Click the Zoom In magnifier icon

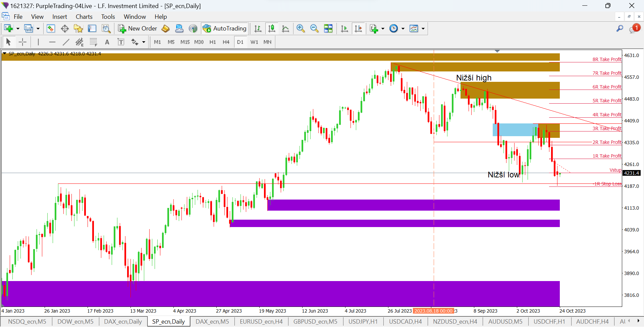coord(301,29)
